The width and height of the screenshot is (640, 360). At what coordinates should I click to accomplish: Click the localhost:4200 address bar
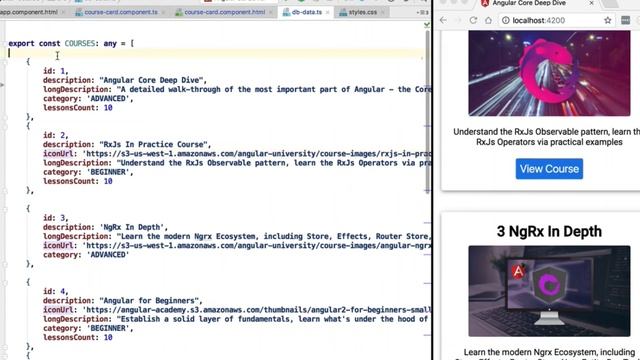tap(557, 20)
